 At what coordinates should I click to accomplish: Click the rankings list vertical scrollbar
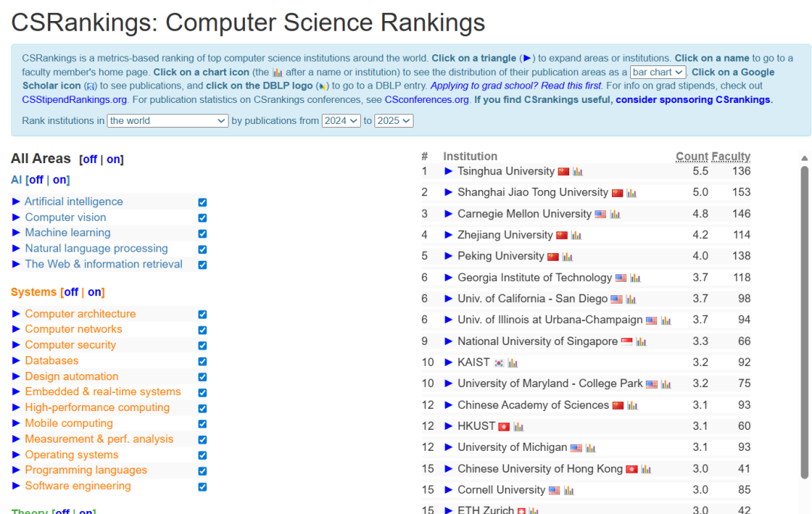(x=804, y=323)
